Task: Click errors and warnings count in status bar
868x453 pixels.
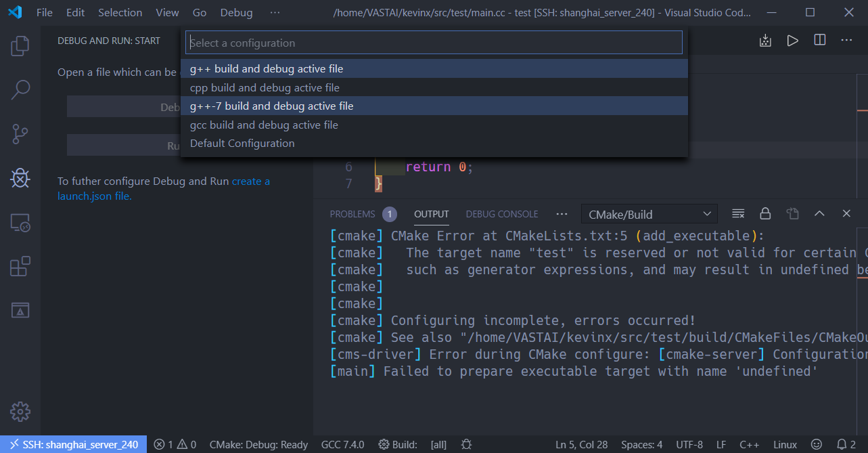Action: [x=175, y=445]
